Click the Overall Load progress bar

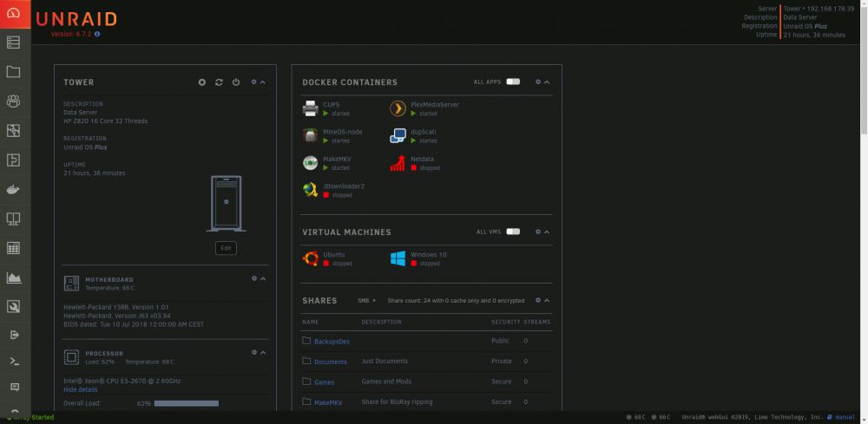click(186, 403)
